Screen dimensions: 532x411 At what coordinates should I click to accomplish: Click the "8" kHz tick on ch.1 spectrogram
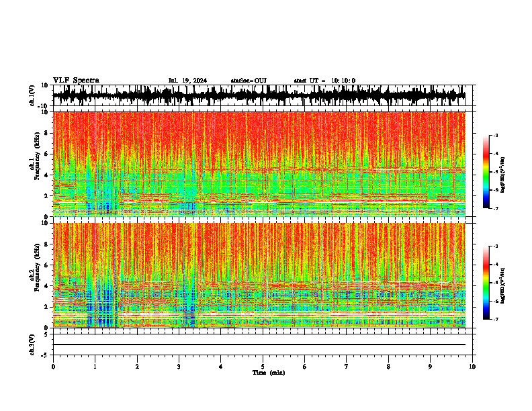(47, 133)
